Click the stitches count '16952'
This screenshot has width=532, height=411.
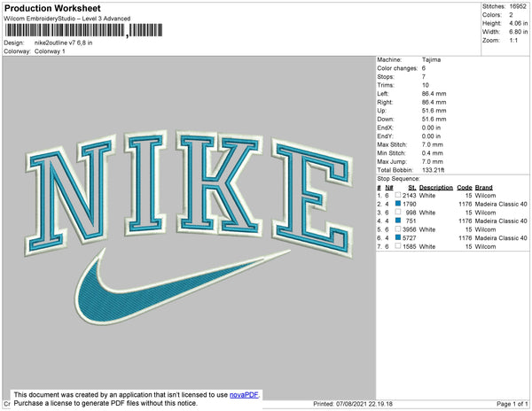click(518, 6)
